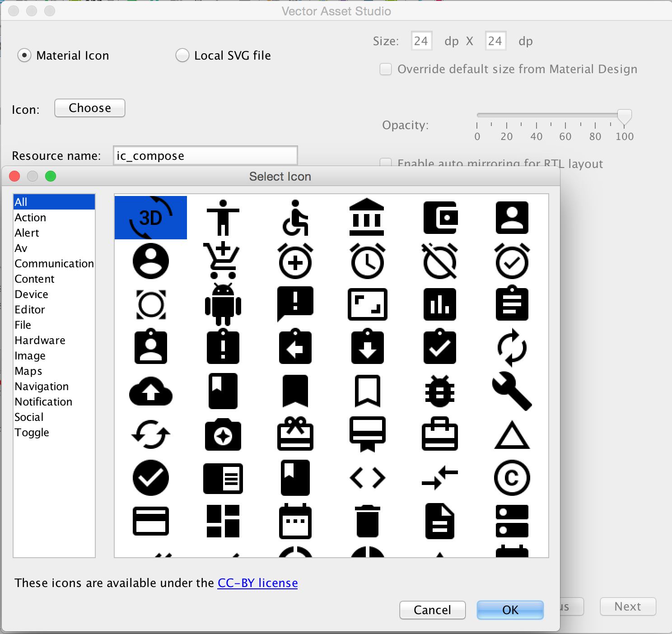Viewport: 672px width, 634px height.
Task: Open the Communication category
Action: [54, 263]
